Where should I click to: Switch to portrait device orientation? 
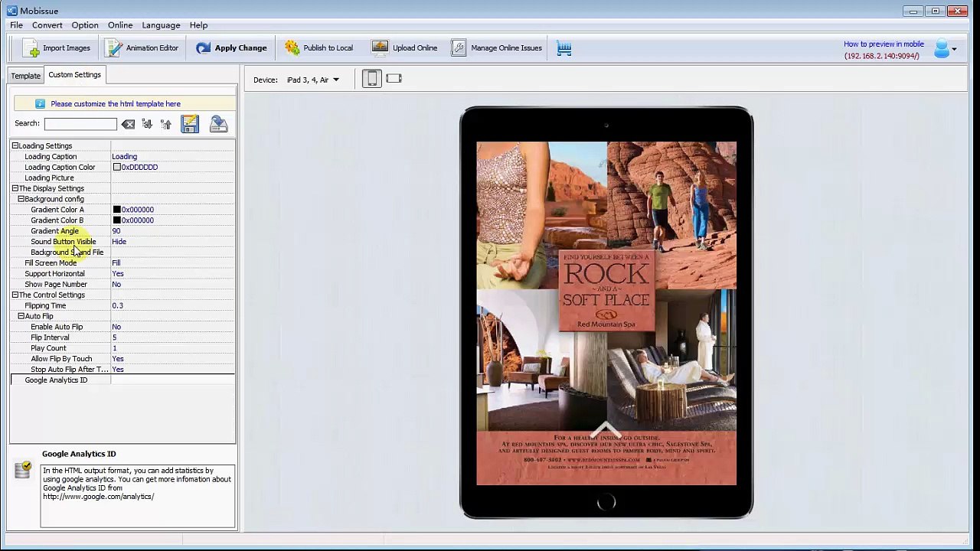tap(371, 79)
